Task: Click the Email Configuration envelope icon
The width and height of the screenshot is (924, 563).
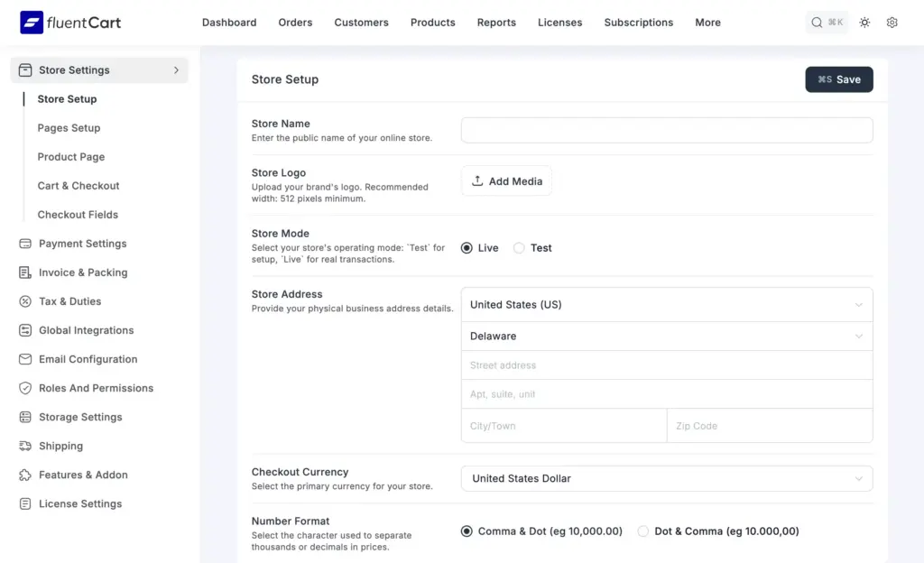Action: [25, 359]
